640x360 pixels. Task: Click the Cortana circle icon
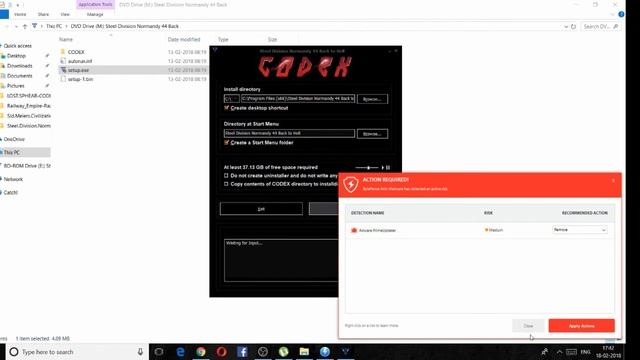pyautogui.click(x=13, y=352)
